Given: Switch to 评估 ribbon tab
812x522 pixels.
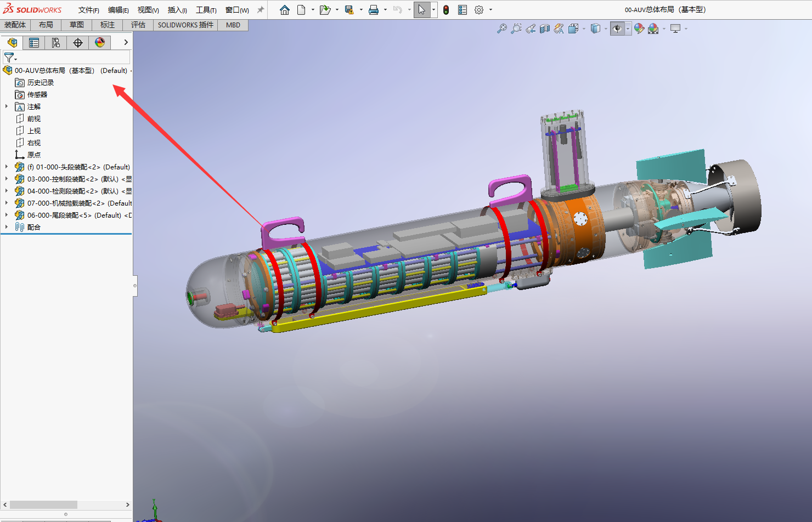Looking at the screenshot, I should (138, 25).
